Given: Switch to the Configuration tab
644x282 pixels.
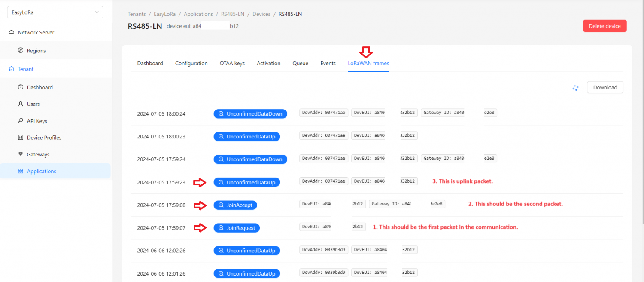Looking at the screenshot, I should pos(191,63).
